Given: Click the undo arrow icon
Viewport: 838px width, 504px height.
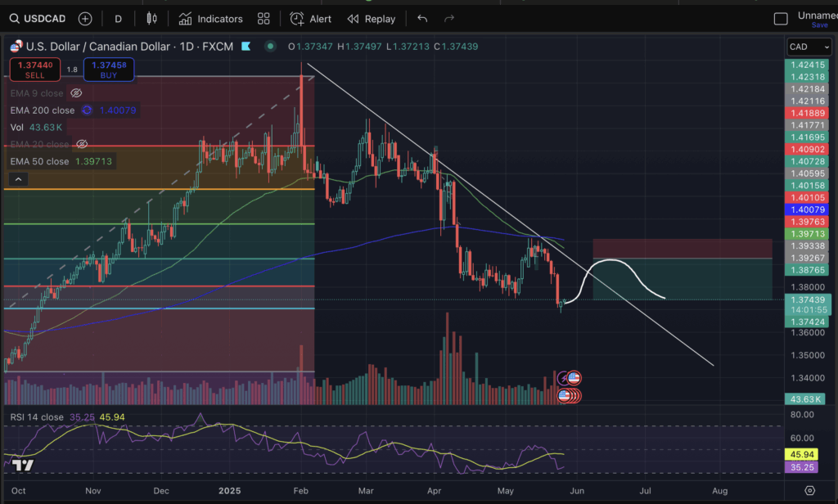Looking at the screenshot, I should tap(422, 18).
